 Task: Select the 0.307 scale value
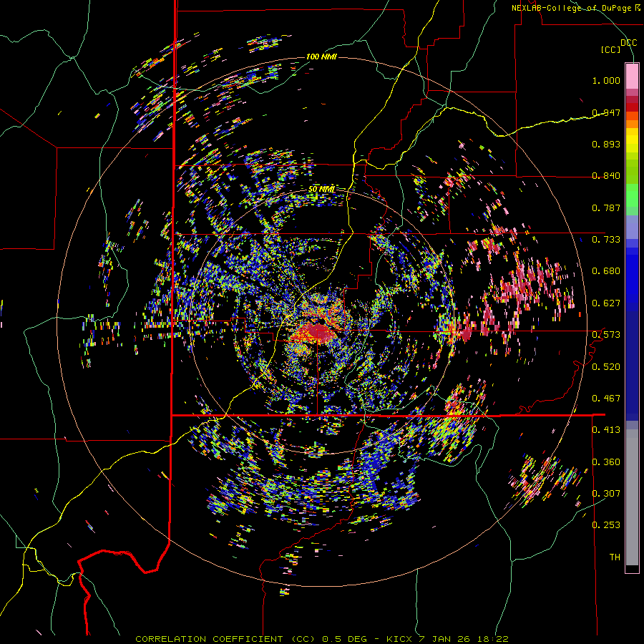[x=606, y=493]
